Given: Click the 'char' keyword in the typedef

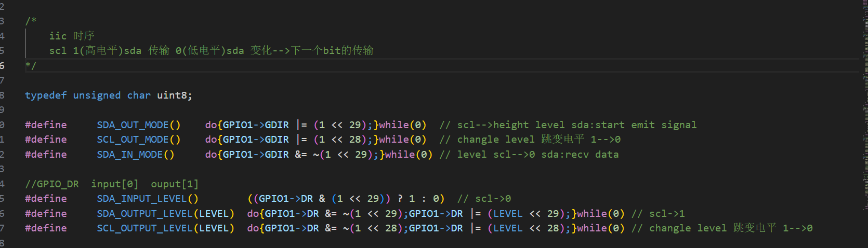Looking at the screenshot, I should coord(139,95).
